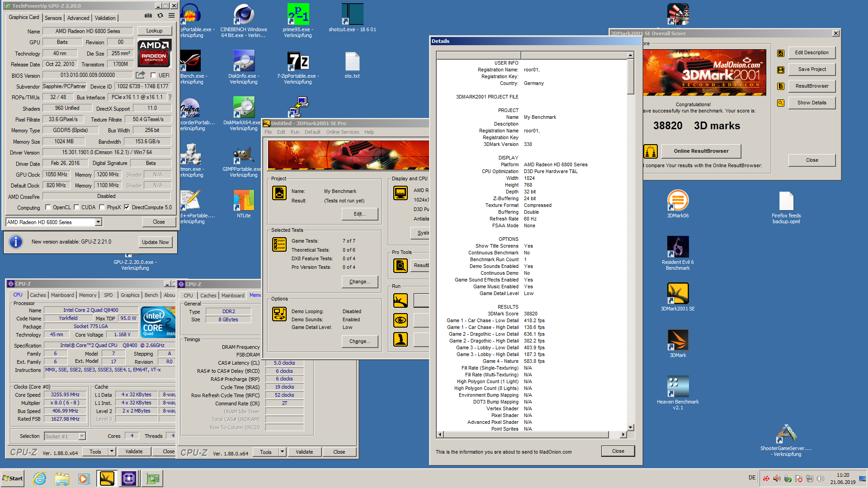Image resolution: width=868 pixels, height=488 pixels.
Task: Open the Windows Start button
Action: [x=13, y=479]
